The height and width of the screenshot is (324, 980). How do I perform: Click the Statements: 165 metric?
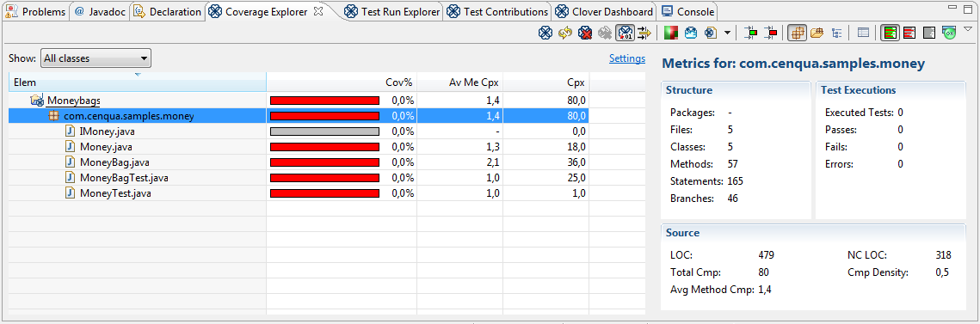[x=706, y=181]
